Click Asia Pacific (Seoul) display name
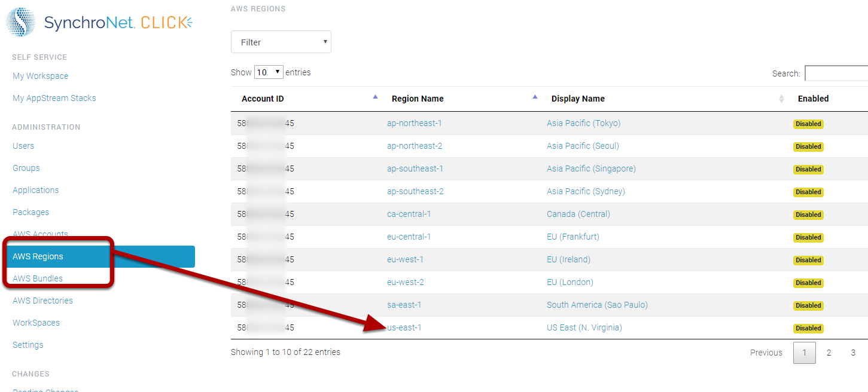The height and width of the screenshot is (392, 868). [583, 146]
